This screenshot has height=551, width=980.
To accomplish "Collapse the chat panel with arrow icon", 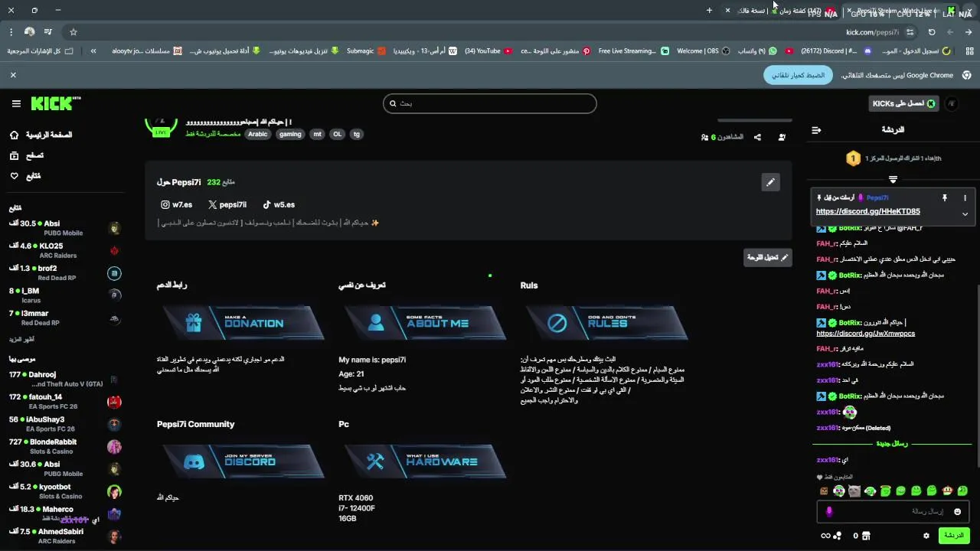I will [x=816, y=130].
